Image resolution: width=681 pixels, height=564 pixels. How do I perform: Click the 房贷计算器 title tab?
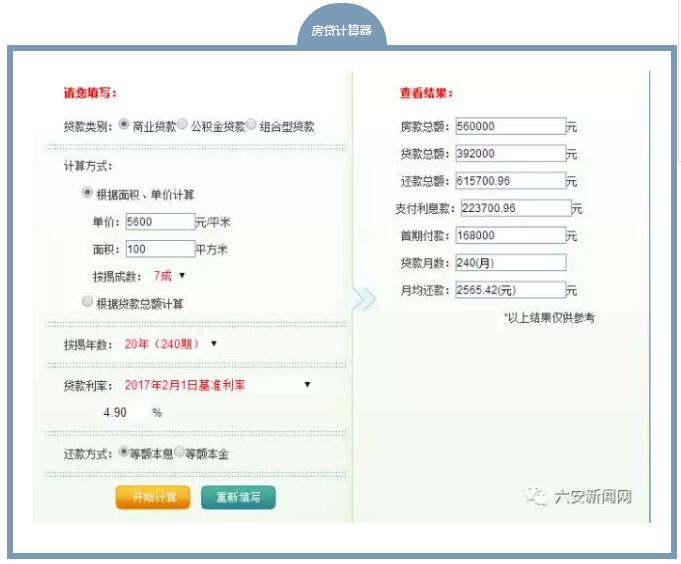(x=342, y=30)
